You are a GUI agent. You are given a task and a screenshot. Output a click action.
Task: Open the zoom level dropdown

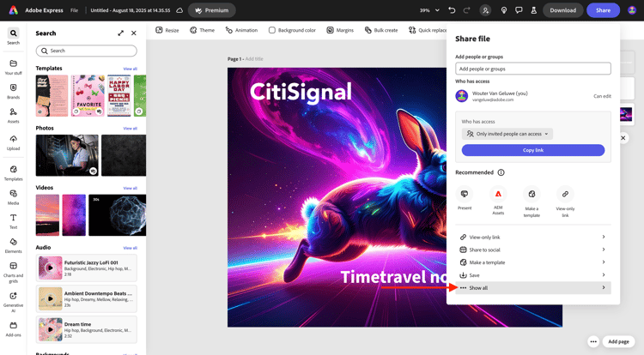(x=429, y=10)
